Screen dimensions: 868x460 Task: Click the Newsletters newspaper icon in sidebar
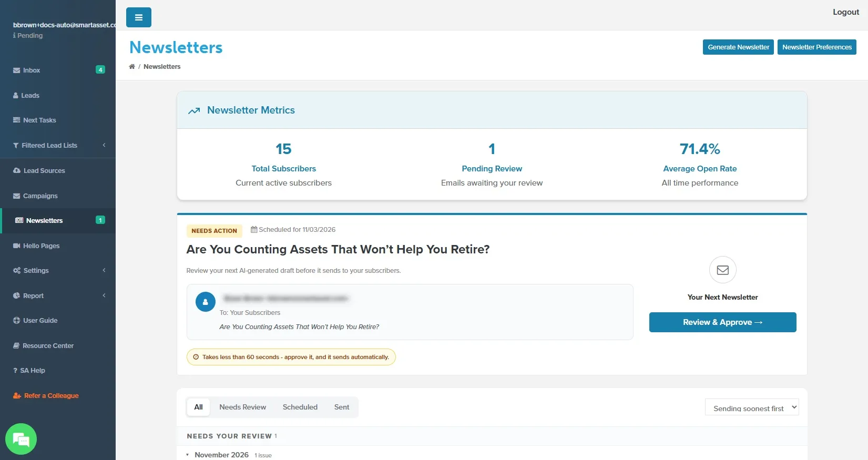click(19, 221)
